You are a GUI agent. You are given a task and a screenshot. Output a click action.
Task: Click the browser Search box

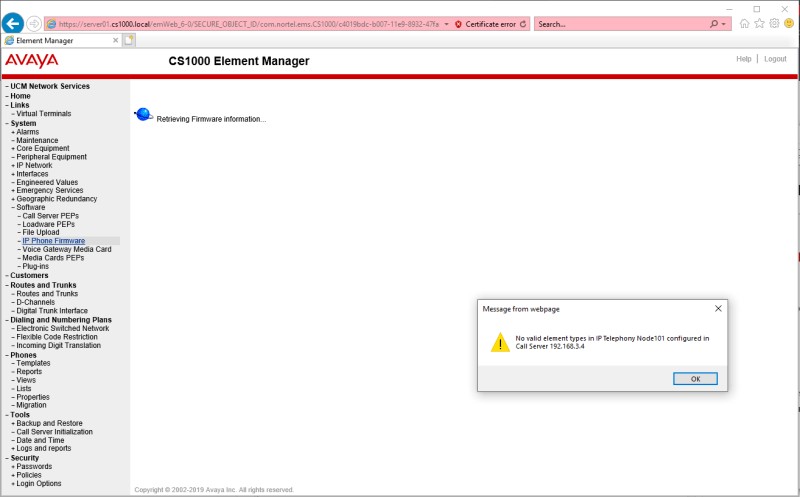pos(621,24)
